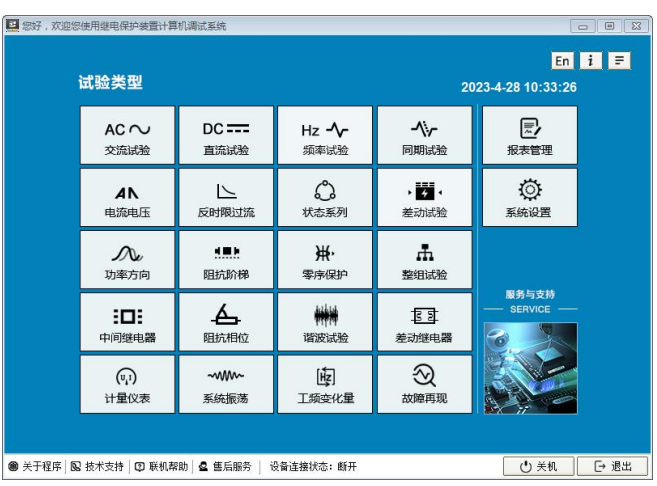Select the 零序保护 zero-sequence protection tile
The height and width of the screenshot is (486, 657).
click(325, 260)
